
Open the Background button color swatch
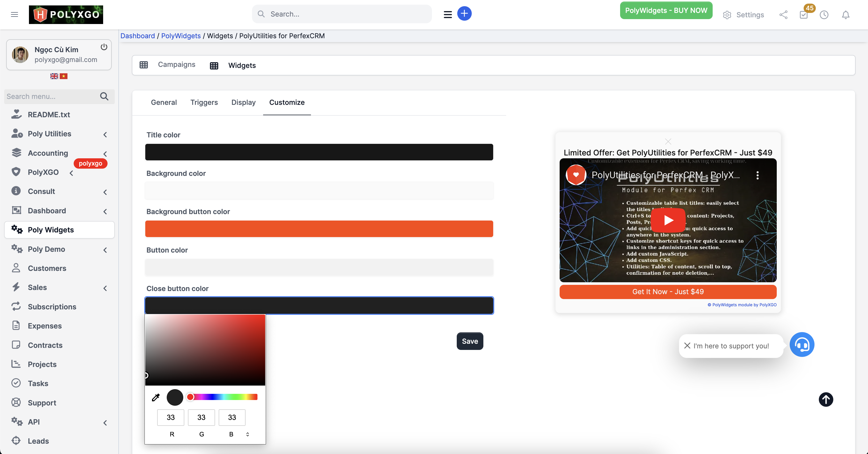319,229
